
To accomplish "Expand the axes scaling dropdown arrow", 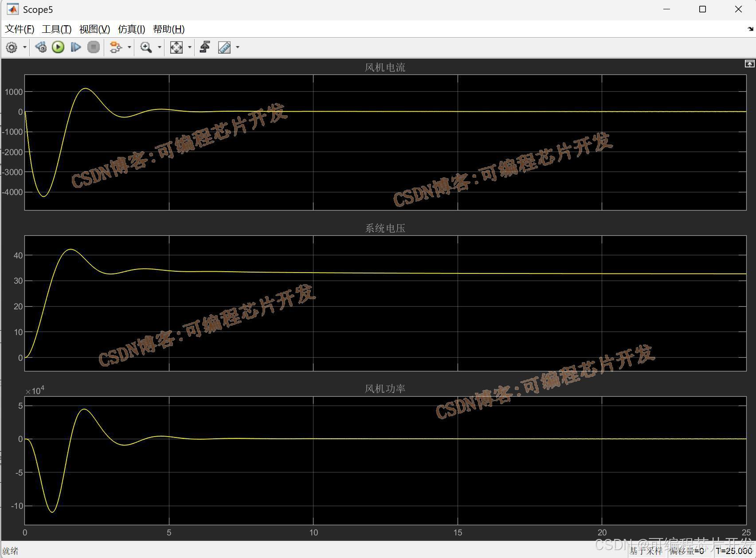I will click(190, 47).
